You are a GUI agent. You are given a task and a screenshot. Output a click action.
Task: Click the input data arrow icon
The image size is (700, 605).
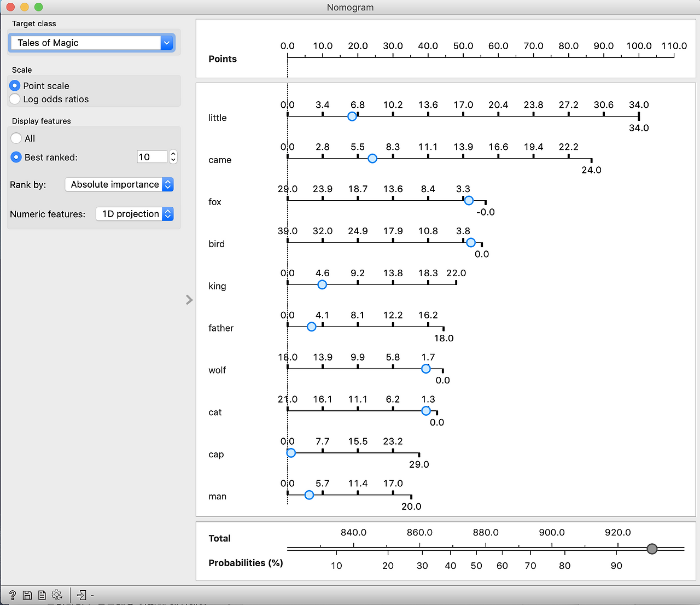[x=81, y=595]
